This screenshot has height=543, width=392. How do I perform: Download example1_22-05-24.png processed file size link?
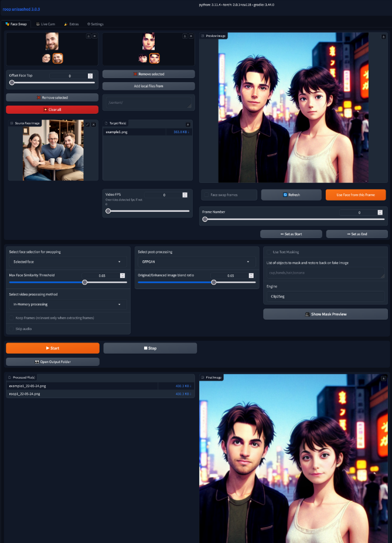point(183,386)
